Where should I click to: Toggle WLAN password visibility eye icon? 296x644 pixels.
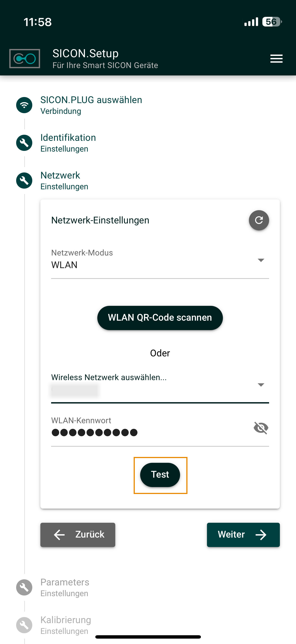[x=261, y=428]
